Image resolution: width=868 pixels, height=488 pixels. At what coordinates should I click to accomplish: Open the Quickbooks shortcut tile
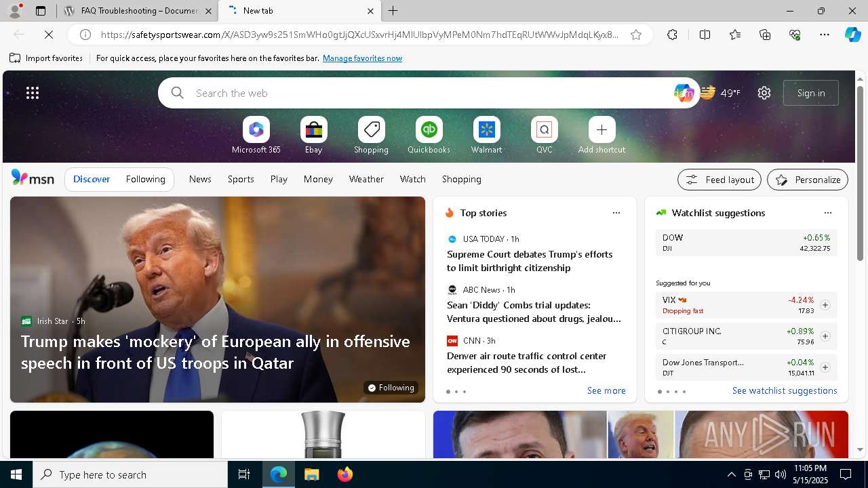click(x=429, y=135)
